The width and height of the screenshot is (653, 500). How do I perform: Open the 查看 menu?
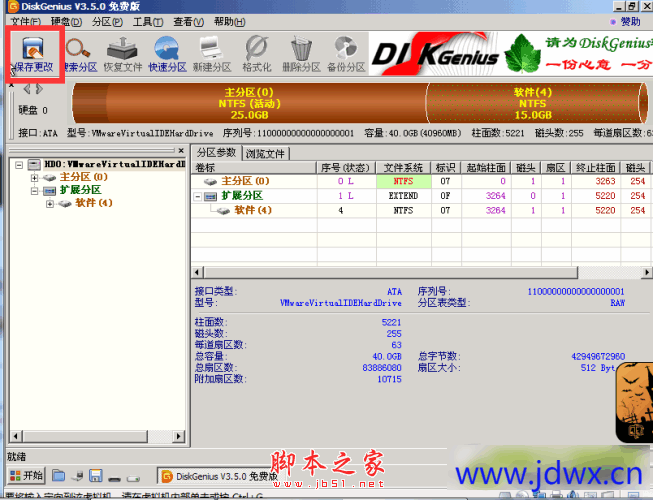click(189, 22)
